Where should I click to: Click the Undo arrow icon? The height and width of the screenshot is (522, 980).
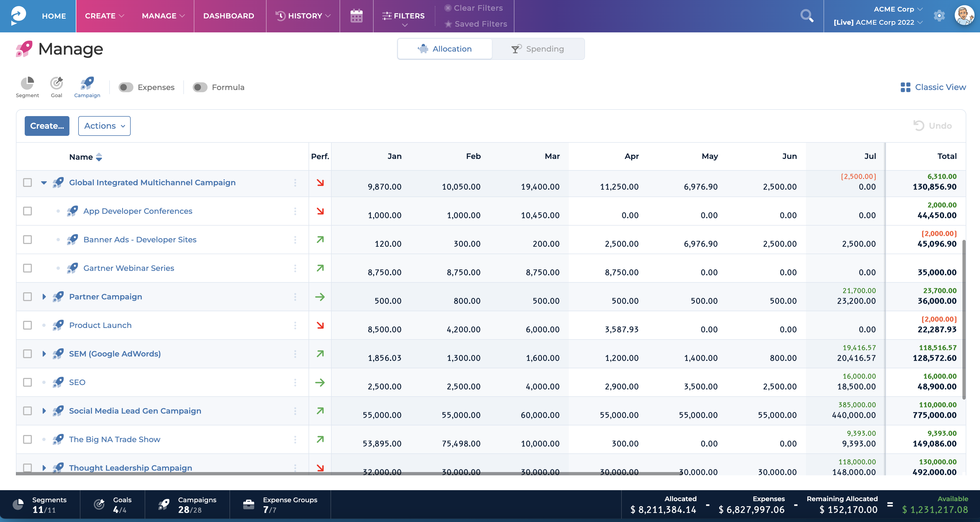(x=918, y=125)
